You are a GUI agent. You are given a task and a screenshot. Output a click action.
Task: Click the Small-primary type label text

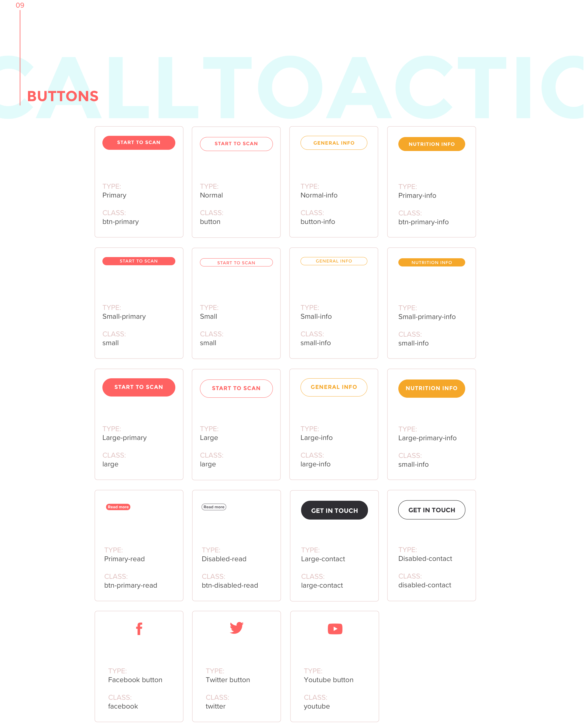pos(125,316)
